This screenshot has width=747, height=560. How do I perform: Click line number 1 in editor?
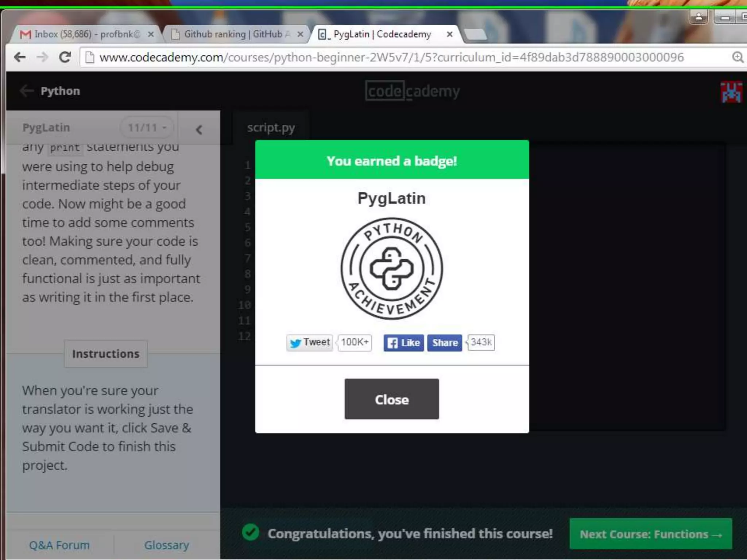coord(248,165)
